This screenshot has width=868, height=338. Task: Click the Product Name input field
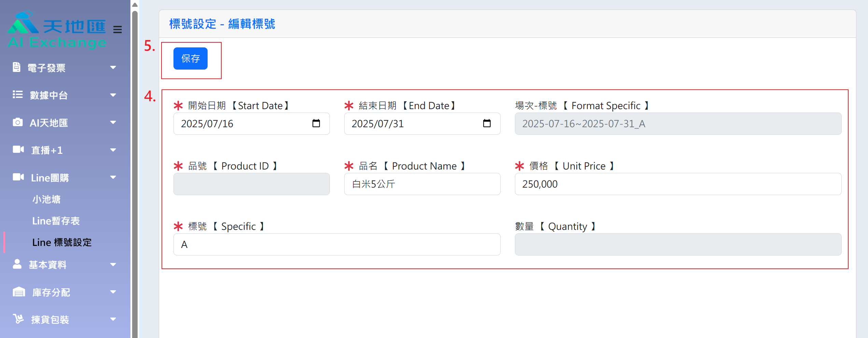422,184
